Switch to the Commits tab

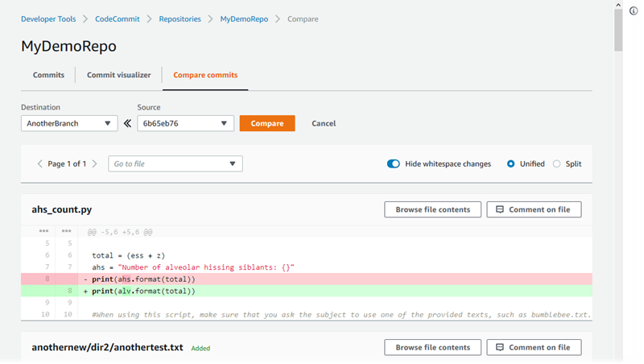pos(48,75)
